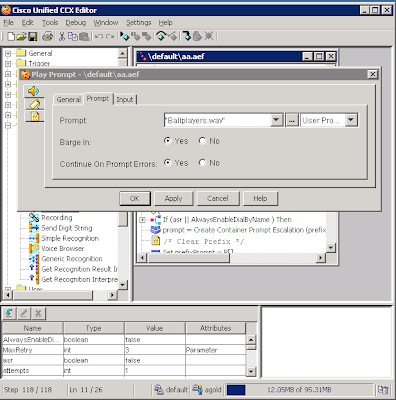Open the User Pro... dropdown arrow
396x400 pixels.
click(351, 120)
